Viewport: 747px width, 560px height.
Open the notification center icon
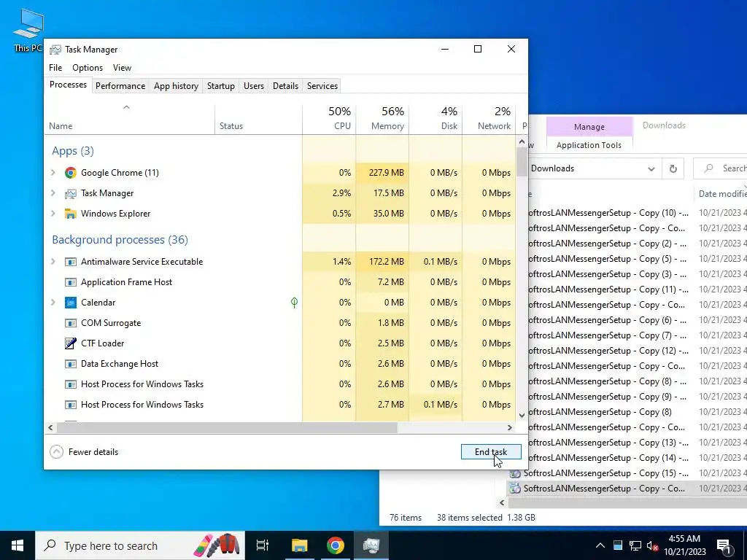[724, 545]
